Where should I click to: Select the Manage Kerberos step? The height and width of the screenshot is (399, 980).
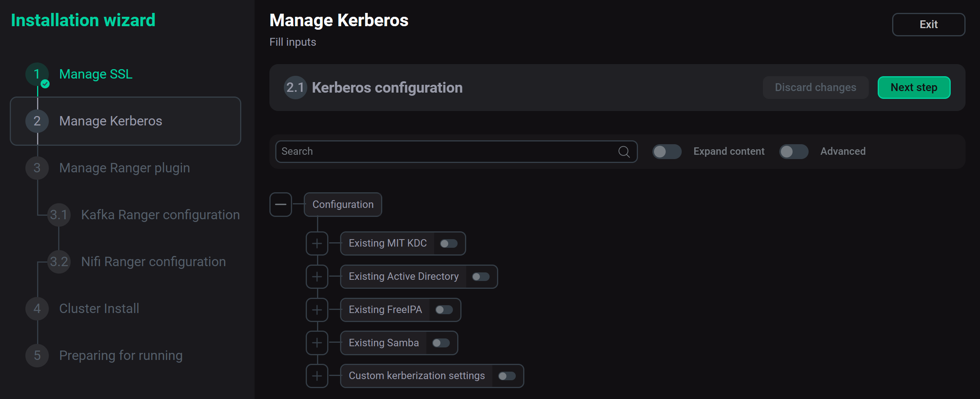pos(125,121)
